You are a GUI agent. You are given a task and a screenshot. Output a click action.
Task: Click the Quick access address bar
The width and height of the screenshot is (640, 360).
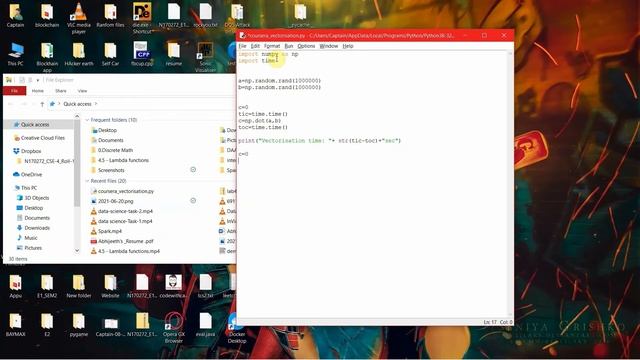tap(141, 104)
